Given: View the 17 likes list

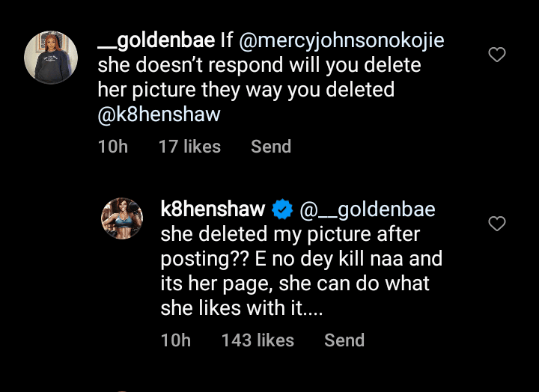Looking at the screenshot, I should pos(189,147).
